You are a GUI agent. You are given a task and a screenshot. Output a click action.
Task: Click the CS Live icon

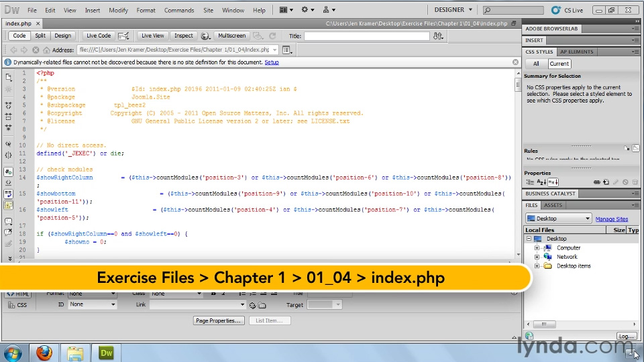coord(568,10)
